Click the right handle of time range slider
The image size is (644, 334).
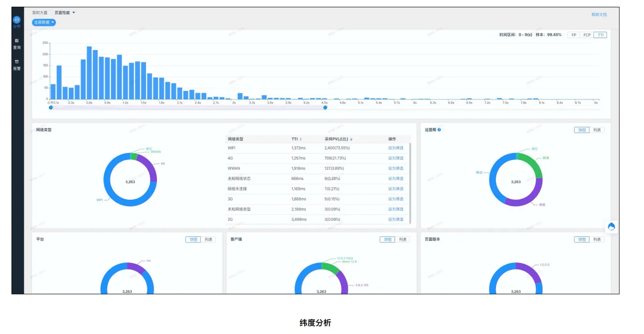[x=325, y=108]
